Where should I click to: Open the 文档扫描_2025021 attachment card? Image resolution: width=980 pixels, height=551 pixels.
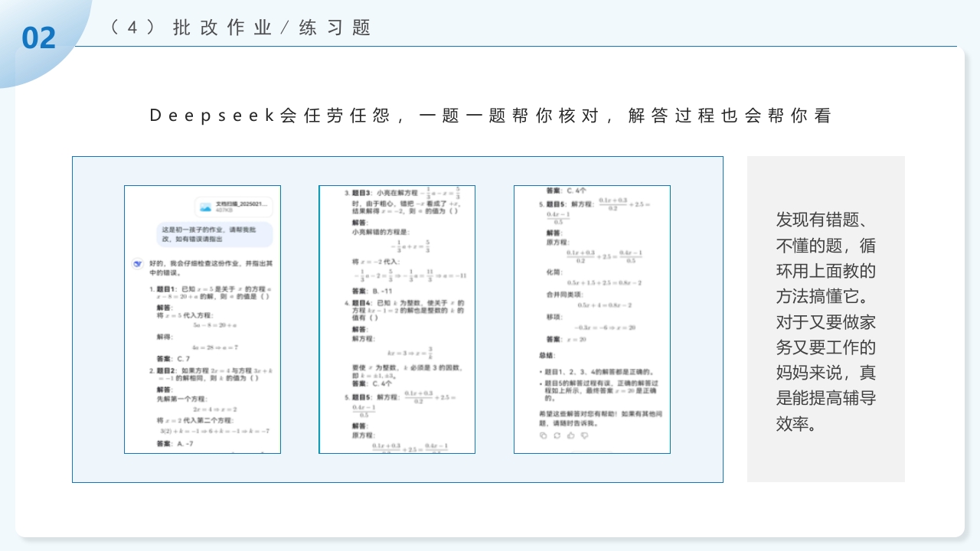coord(234,207)
